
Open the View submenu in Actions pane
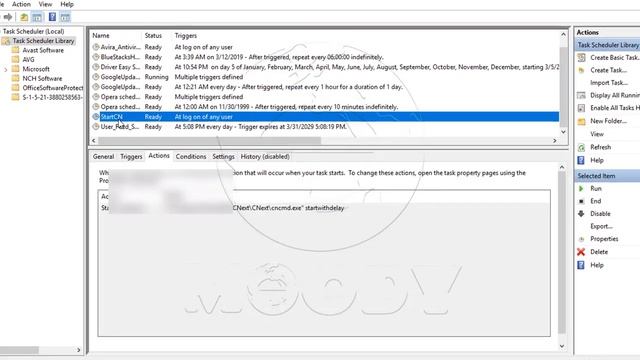click(597, 134)
